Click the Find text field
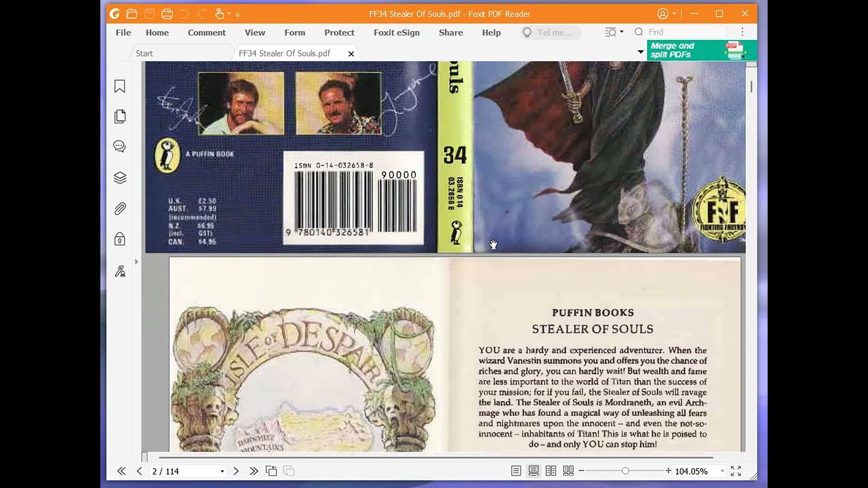This screenshot has width=868, height=488. 680,32
